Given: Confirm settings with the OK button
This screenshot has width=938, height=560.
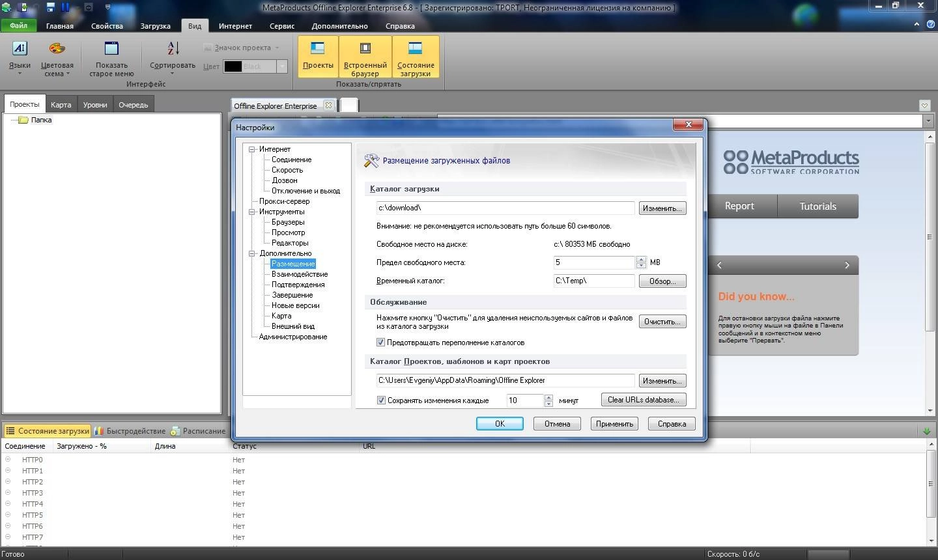Looking at the screenshot, I should [x=500, y=424].
